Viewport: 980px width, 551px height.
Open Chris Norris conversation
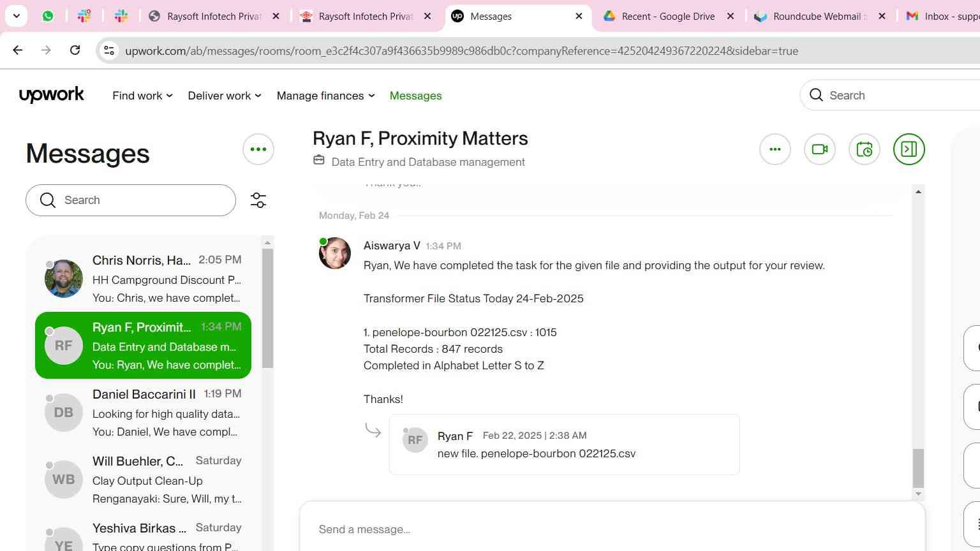point(143,279)
